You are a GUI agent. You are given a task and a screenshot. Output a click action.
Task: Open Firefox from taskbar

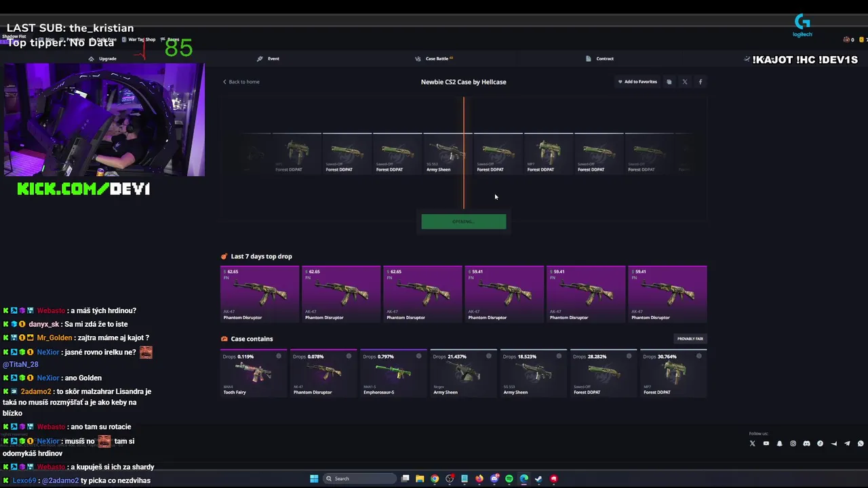[479, 479]
